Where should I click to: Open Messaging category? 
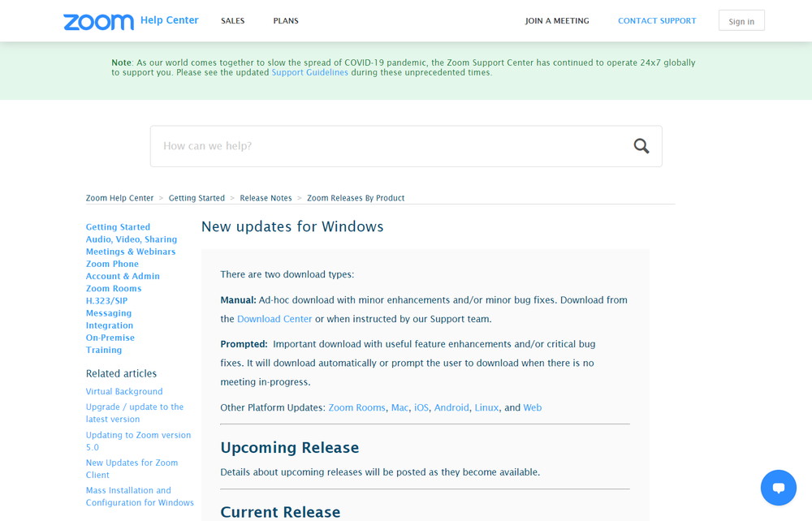tap(109, 313)
